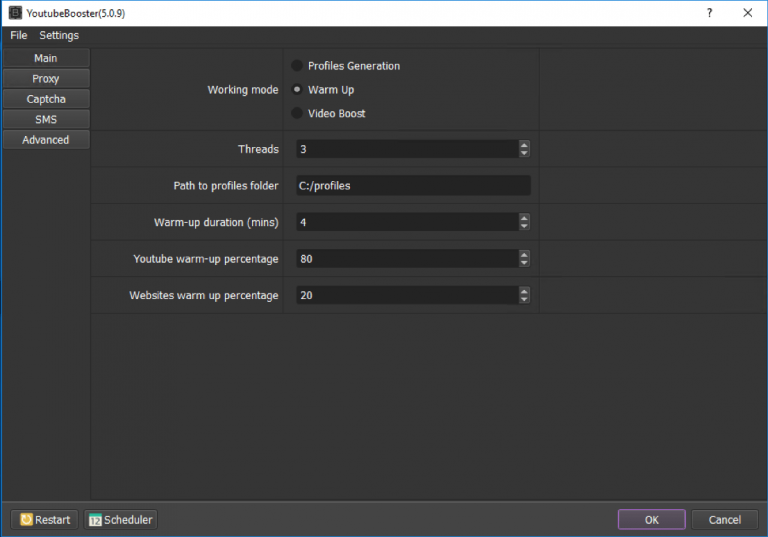
Task: Decrease the Threads count by one
Action: [x=524, y=153]
